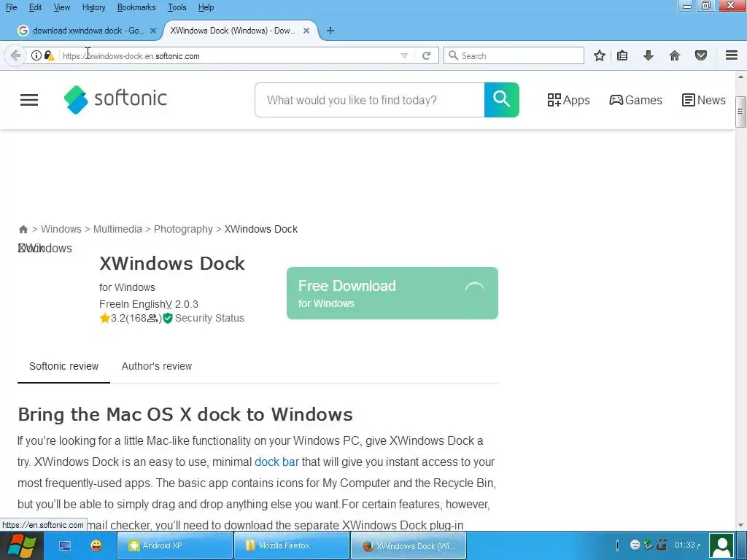The width and height of the screenshot is (747, 560).
Task: Click the scrollbar up arrow
Action: (x=740, y=77)
